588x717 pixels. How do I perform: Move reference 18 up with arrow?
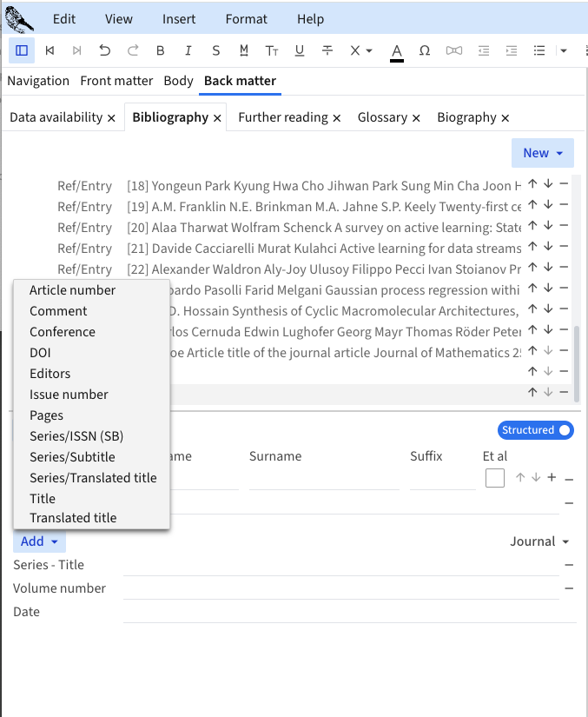coord(532,186)
